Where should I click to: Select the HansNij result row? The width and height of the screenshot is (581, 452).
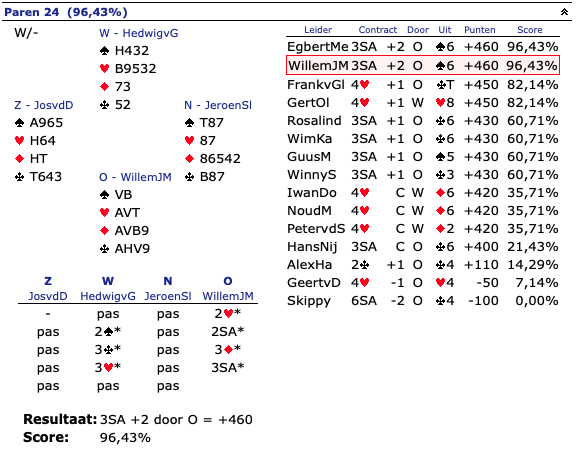(x=423, y=247)
